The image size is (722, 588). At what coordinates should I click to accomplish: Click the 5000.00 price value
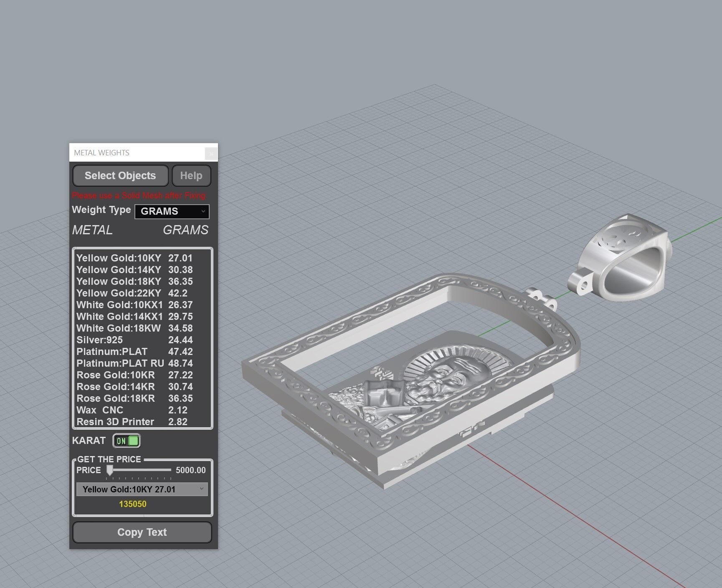click(191, 470)
